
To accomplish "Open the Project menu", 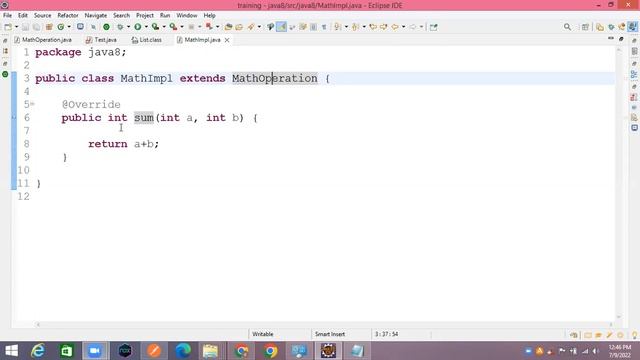I will pos(145,15).
